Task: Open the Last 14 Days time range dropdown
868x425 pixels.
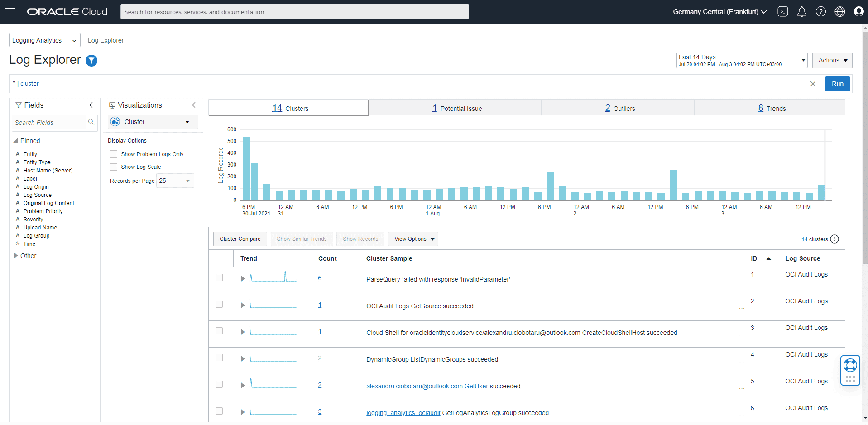Action: (x=742, y=60)
